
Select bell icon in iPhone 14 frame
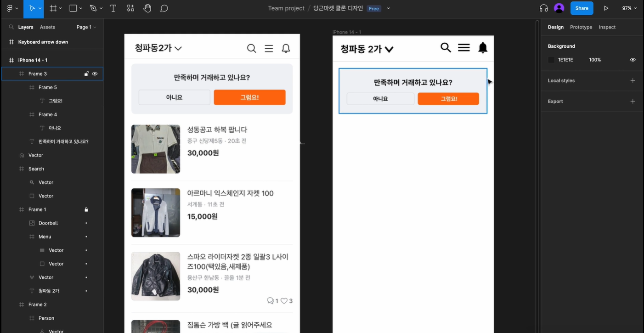point(483,48)
